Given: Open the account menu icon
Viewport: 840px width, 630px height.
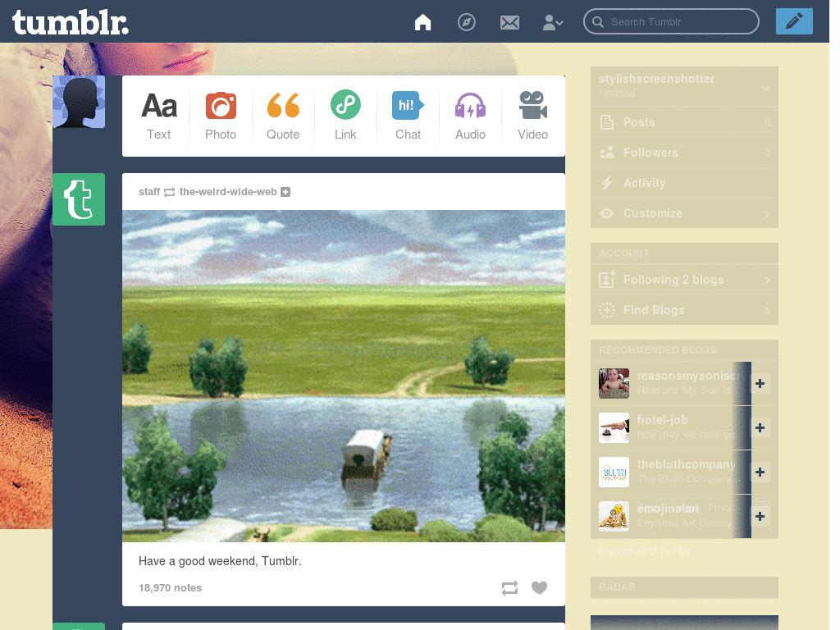Looking at the screenshot, I should pyautogui.click(x=553, y=22).
